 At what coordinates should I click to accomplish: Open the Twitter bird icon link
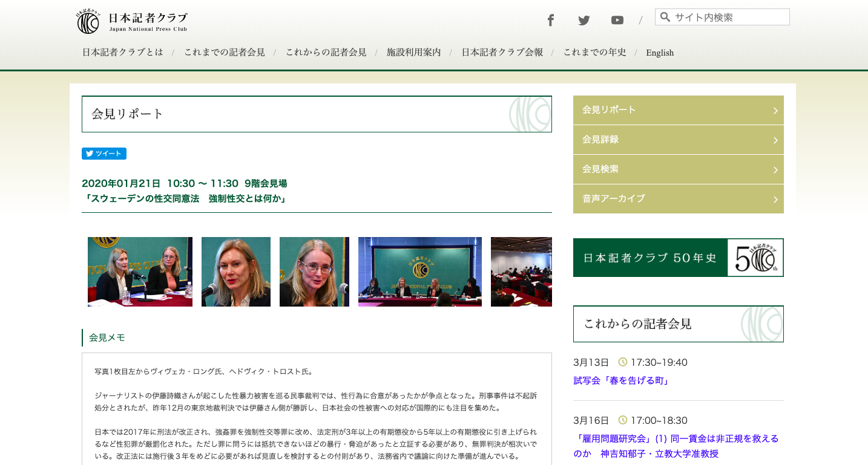tap(584, 21)
